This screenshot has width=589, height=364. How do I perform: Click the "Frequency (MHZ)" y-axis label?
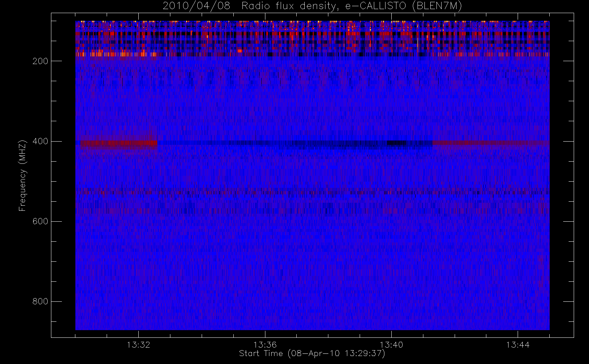click(x=23, y=175)
